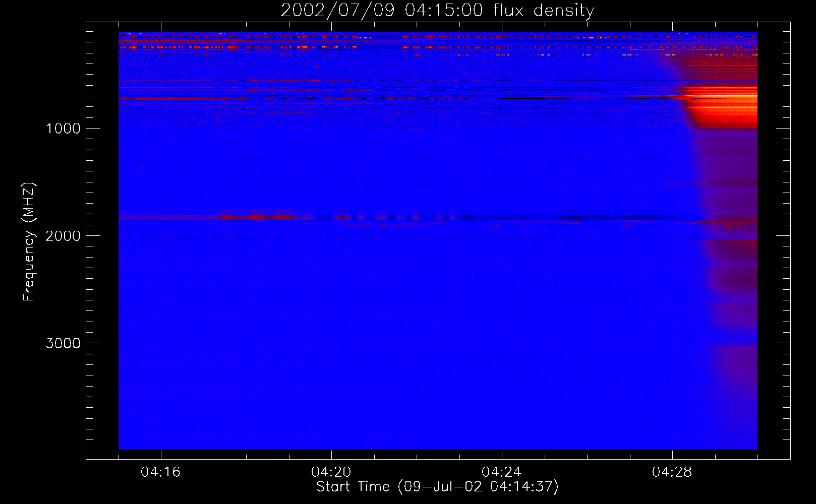This screenshot has height=504, width=816.
Task: Click the 04:20 time tick label
Action: point(331,472)
